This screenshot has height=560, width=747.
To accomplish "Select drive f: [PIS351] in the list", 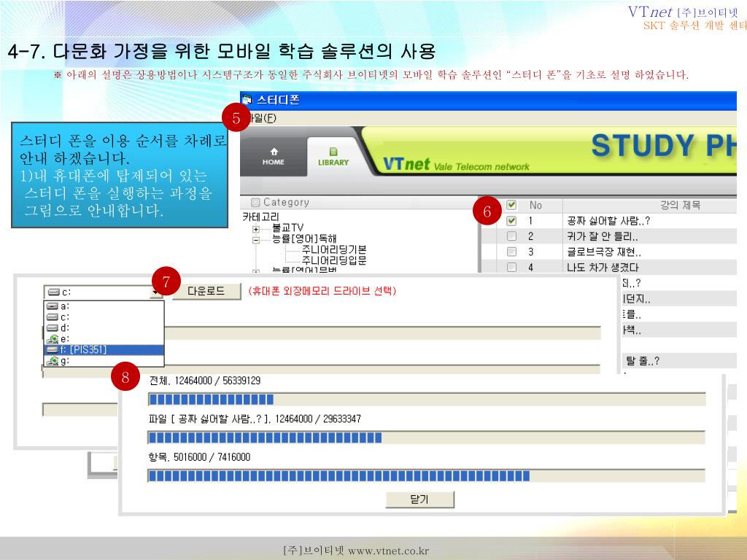I will coord(104,349).
